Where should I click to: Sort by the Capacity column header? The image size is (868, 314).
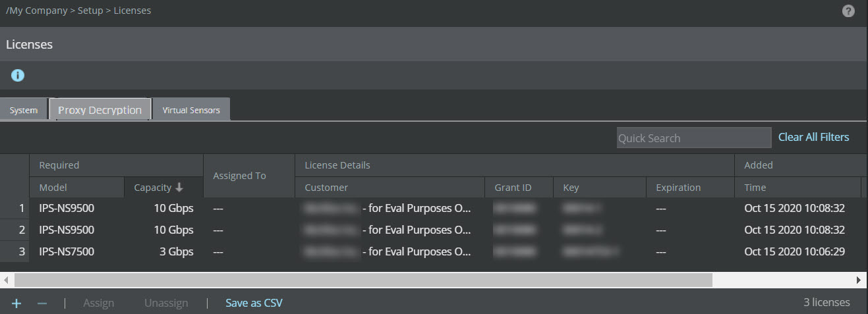[x=163, y=188]
